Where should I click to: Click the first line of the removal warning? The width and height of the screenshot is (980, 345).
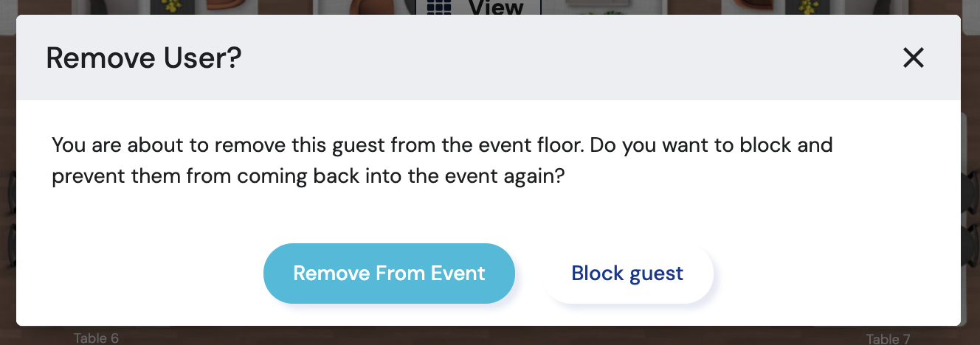[442, 144]
